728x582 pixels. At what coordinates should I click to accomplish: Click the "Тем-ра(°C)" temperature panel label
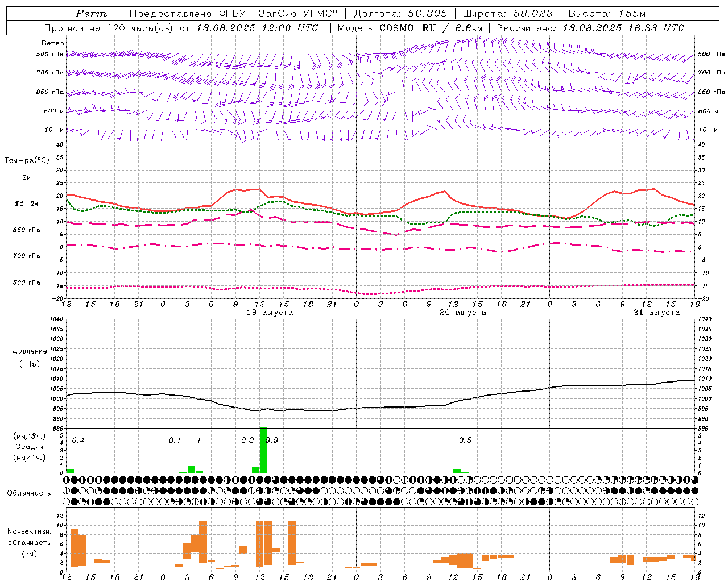click(27, 160)
